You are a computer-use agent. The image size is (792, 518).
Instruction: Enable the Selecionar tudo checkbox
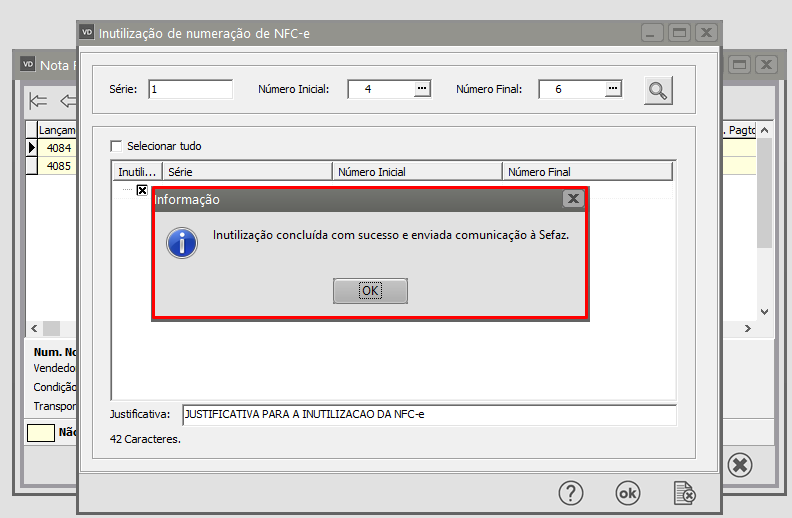pos(116,146)
